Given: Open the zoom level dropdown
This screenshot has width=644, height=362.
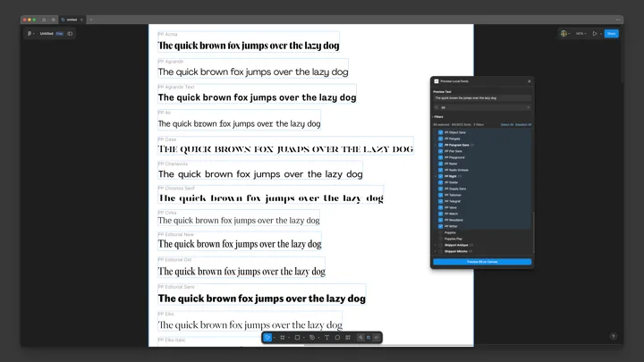Looking at the screenshot, I should (x=580, y=34).
